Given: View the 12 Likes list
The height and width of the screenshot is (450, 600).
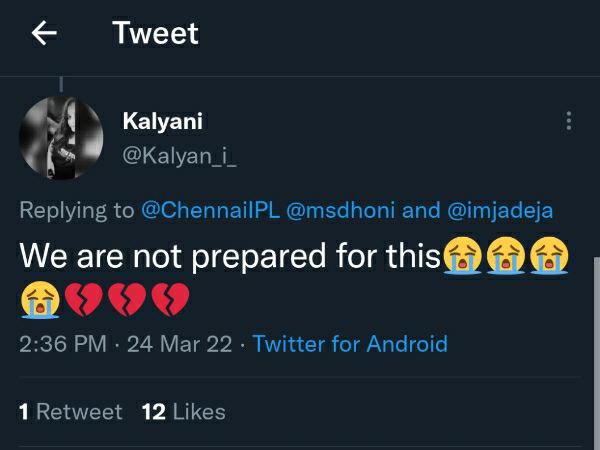Looking at the screenshot, I should [184, 411].
